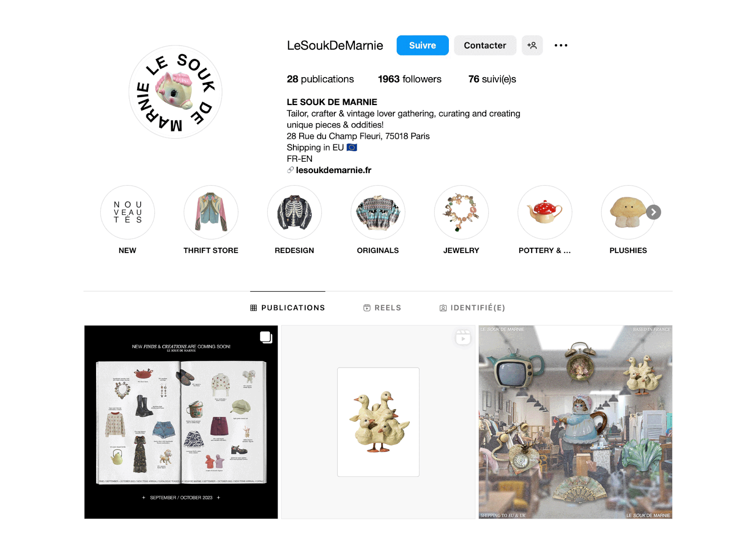Switch to the Identifié(e) tab
This screenshot has height=554, width=756.
point(472,308)
